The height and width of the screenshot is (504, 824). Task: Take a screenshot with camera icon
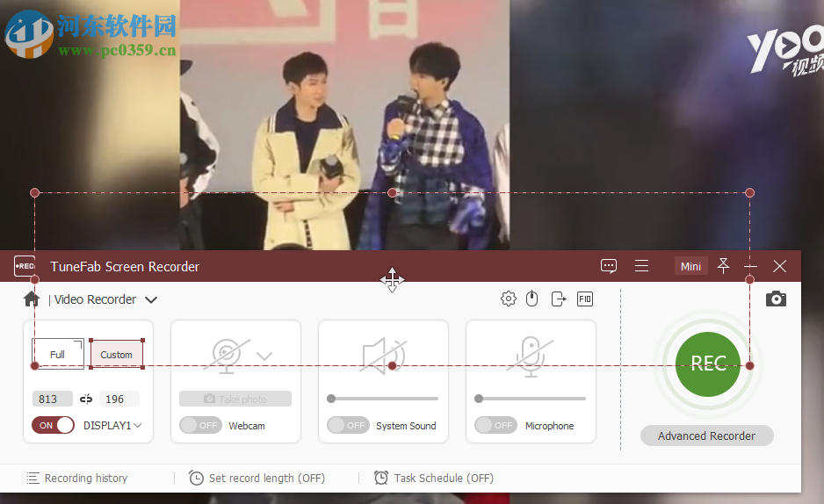click(776, 299)
